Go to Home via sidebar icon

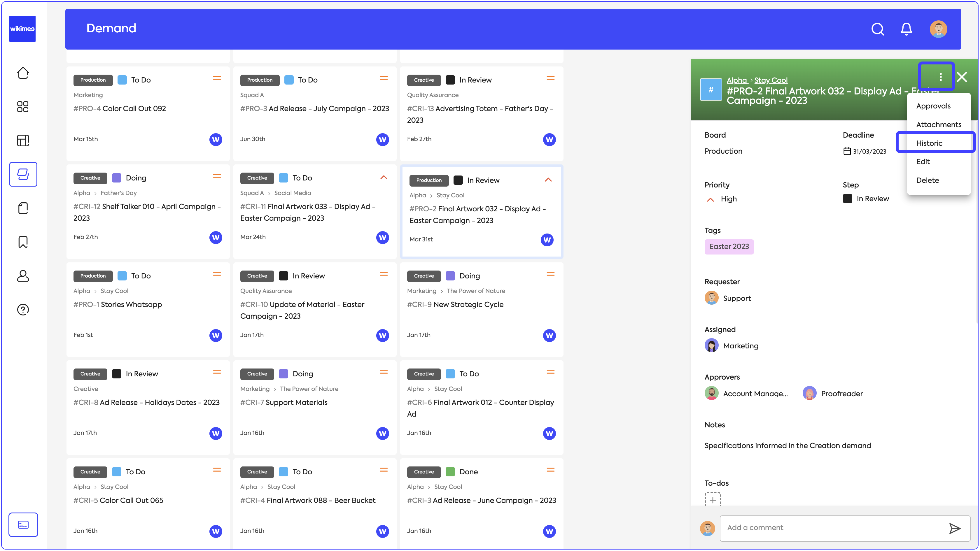coord(23,73)
